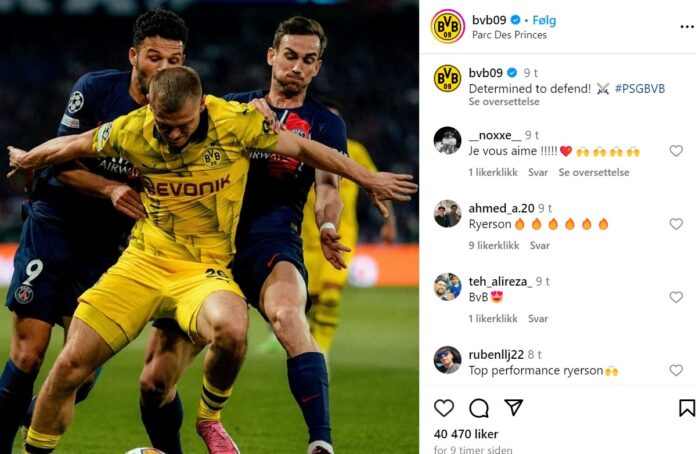Screen dimensions: 696x454
Task: Share post with paper plane icon
Action: (x=514, y=407)
